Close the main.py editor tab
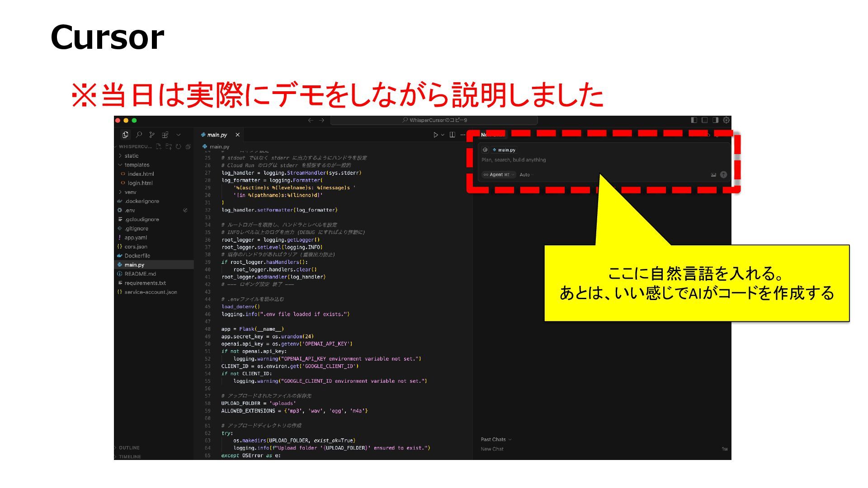Screen dimensions: 868x488 tap(237, 135)
